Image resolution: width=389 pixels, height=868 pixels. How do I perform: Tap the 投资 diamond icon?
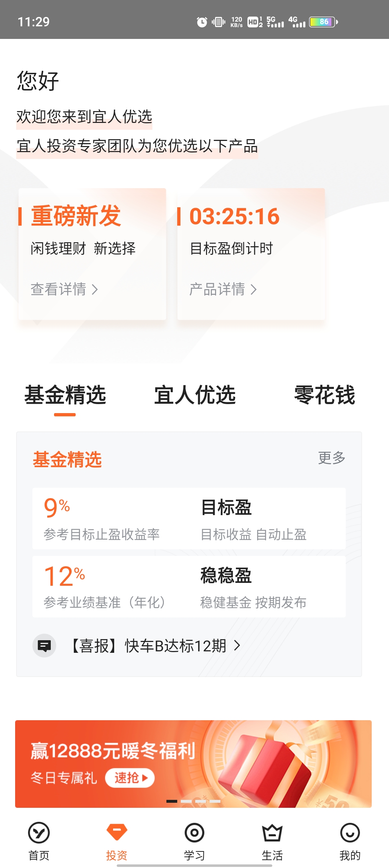pyautogui.click(x=117, y=832)
